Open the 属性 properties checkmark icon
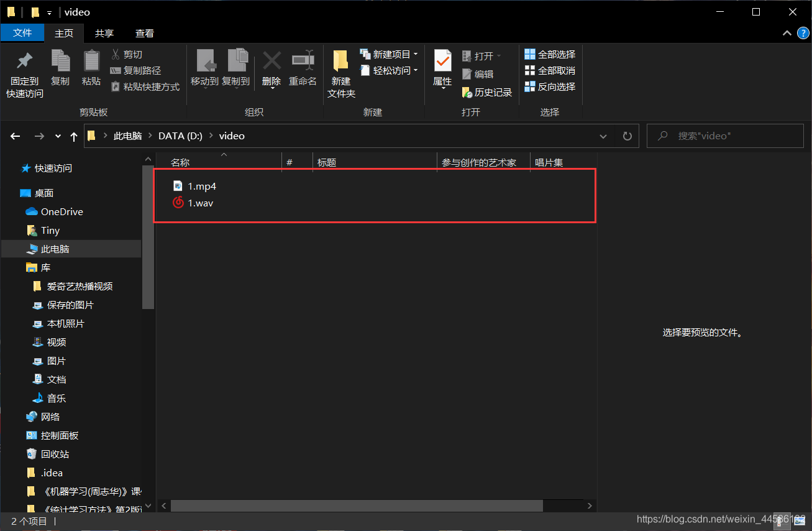Image resolution: width=812 pixels, height=531 pixels. pos(442,61)
